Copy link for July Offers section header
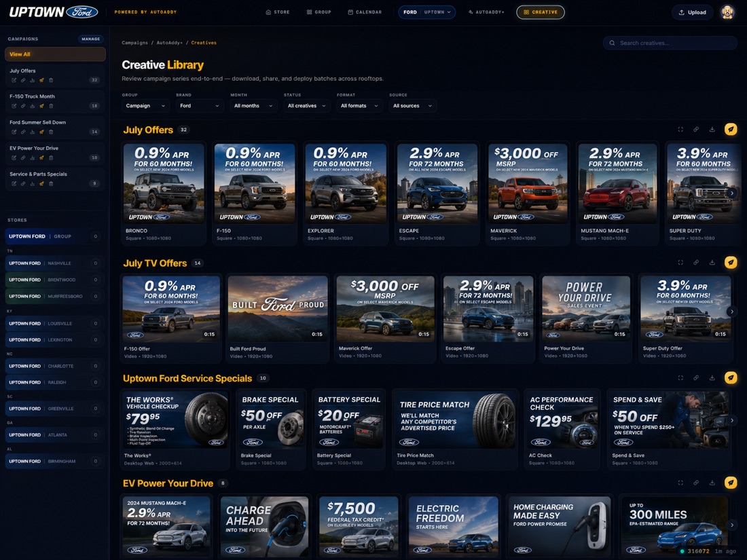 coord(696,130)
